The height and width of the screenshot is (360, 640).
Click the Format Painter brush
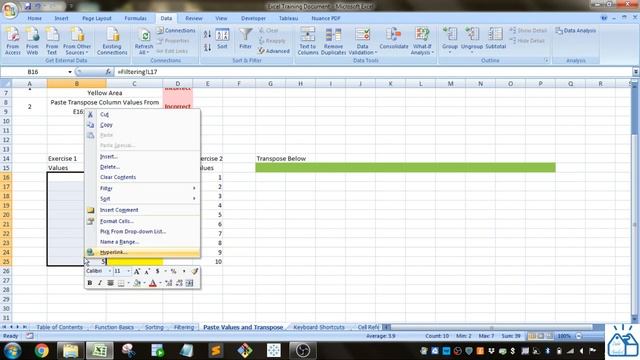click(x=195, y=271)
